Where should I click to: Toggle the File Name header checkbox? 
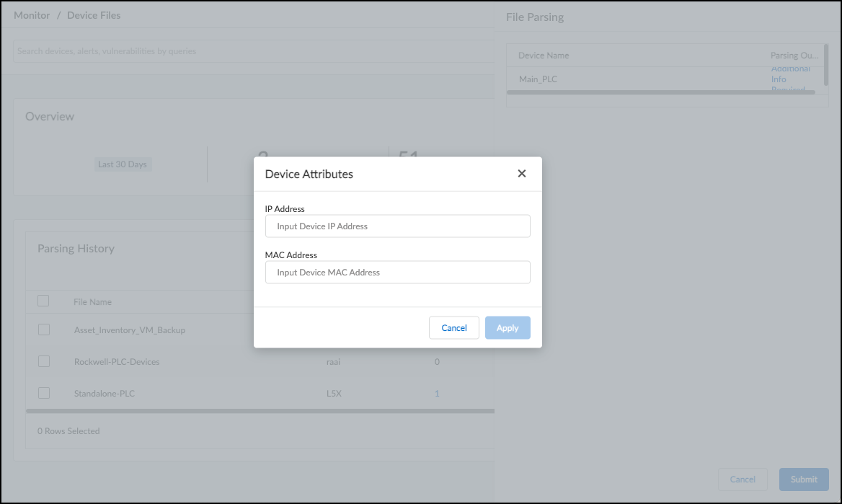pyautogui.click(x=43, y=301)
